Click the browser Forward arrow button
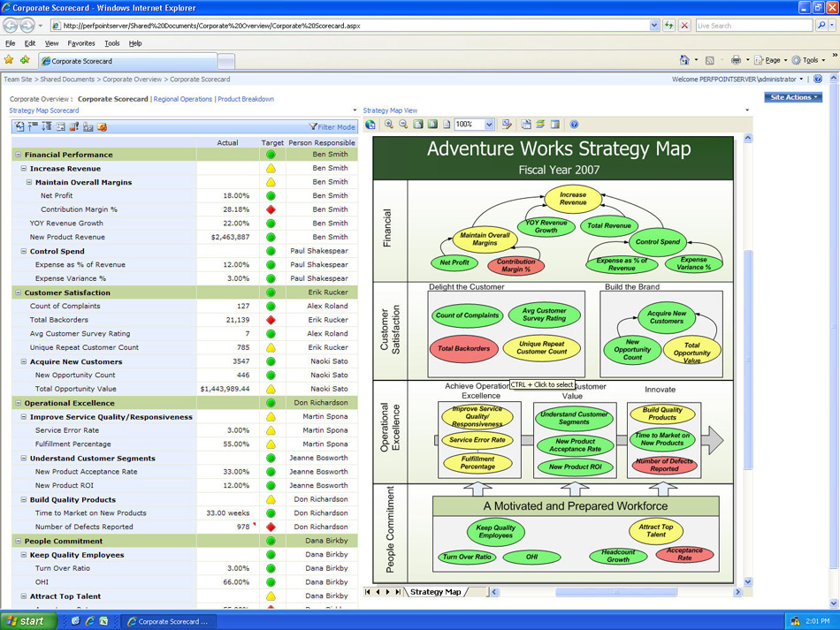Image resolution: width=840 pixels, height=630 pixels. coord(27,25)
